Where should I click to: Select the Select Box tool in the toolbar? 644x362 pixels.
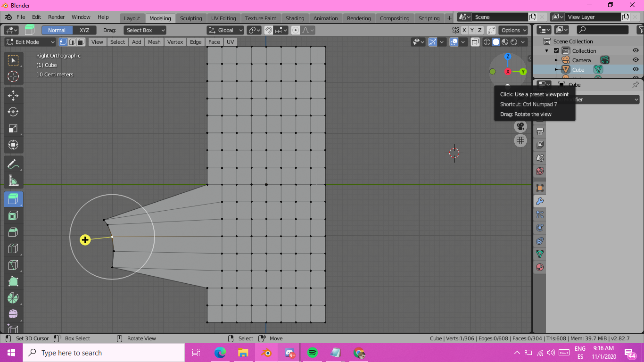point(13,60)
